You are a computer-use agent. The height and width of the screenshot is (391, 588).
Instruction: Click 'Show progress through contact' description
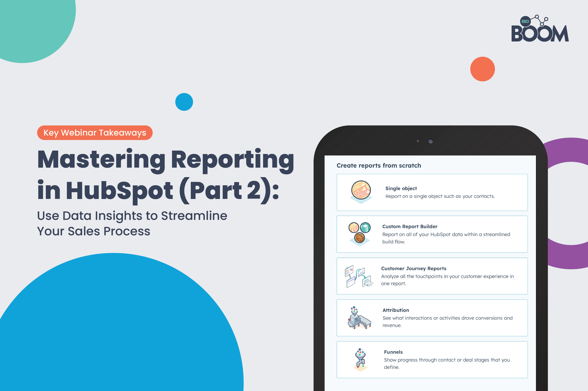pos(447,364)
